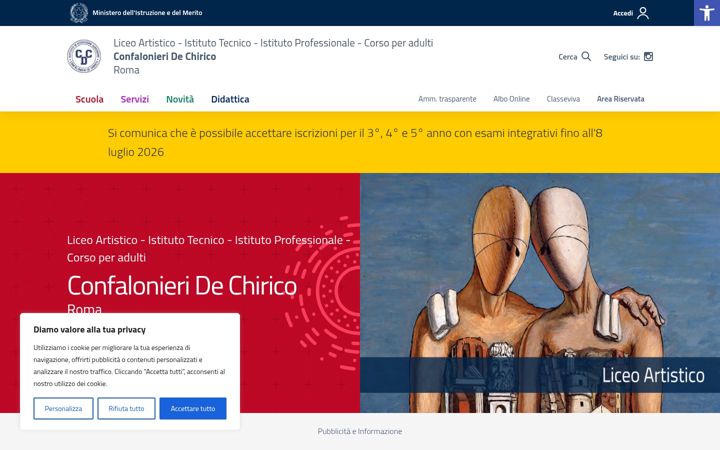
Task: Click the Liceo Artistico slide banner
Action: click(540, 375)
